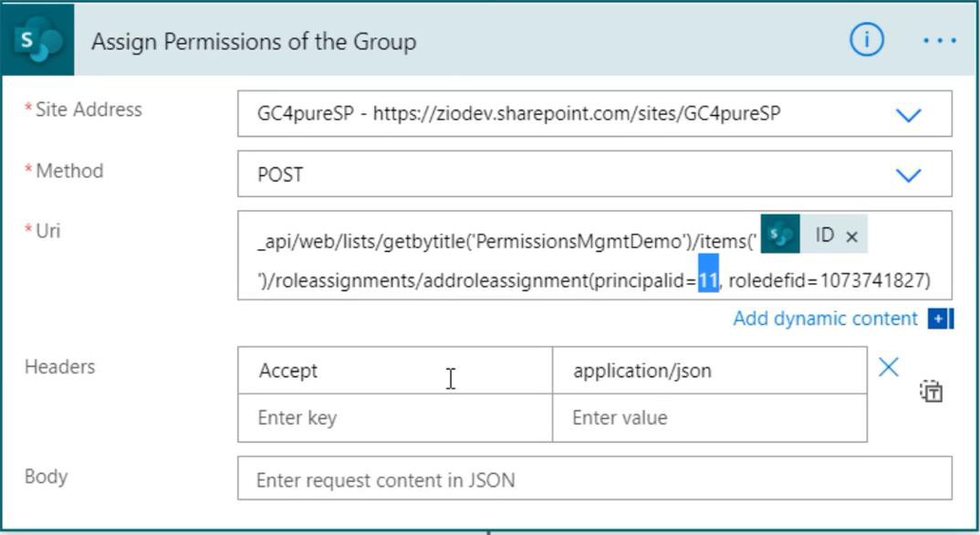The image size is (980, 535).
Task: Click the empty Enter key field
Action: coord(395,417)
